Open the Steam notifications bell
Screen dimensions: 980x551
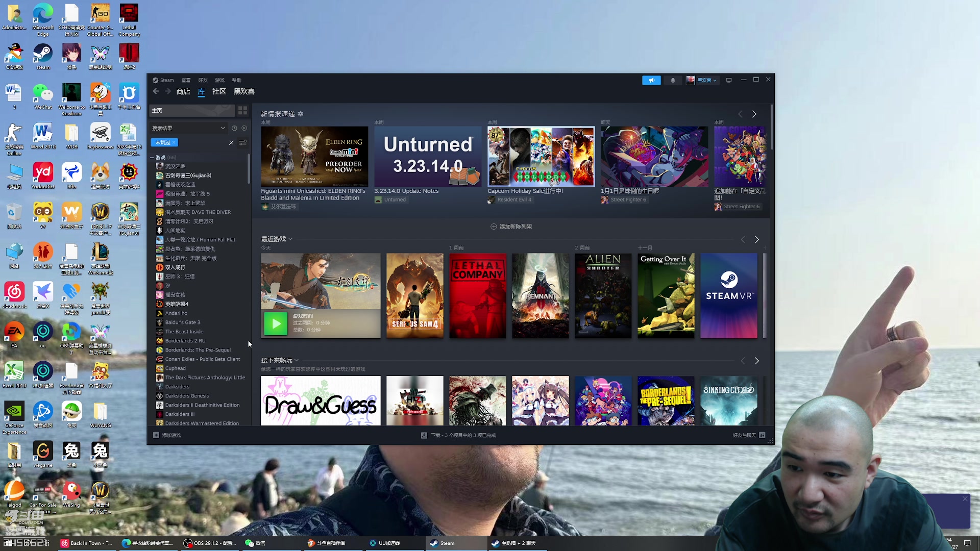673,80
